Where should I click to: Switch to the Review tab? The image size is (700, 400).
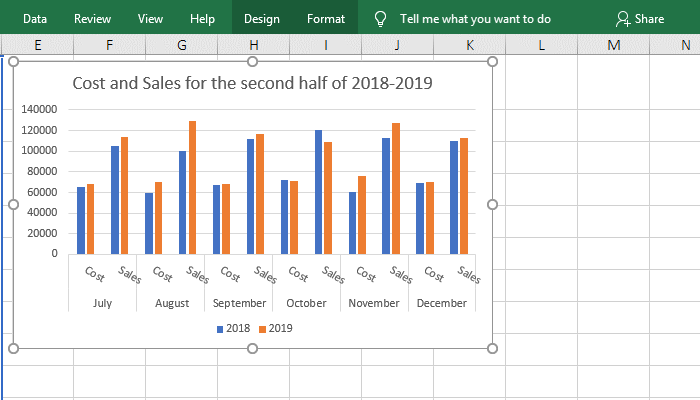tap(93, 19)
